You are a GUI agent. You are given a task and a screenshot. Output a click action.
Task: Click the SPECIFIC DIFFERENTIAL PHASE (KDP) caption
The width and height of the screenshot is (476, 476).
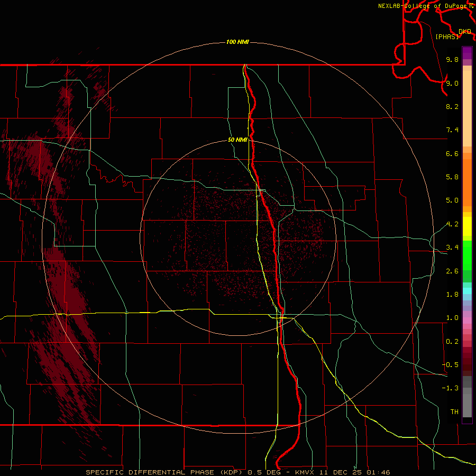[x=166, y=472]
